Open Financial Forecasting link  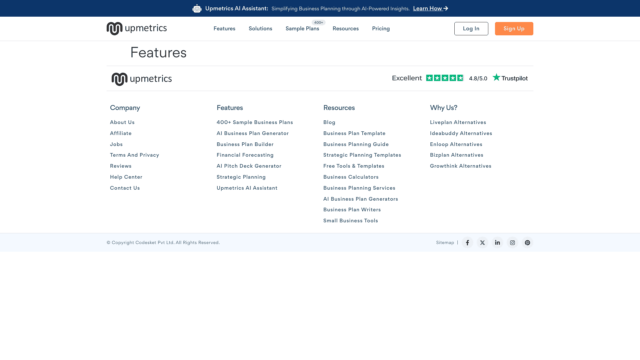[245, 155]
